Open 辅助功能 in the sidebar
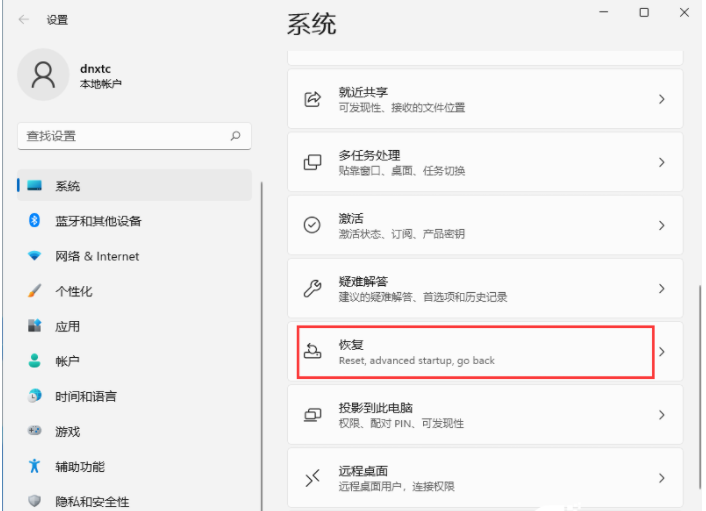Image resolution: width=706 pixels, height=511 pixels. 79,466
